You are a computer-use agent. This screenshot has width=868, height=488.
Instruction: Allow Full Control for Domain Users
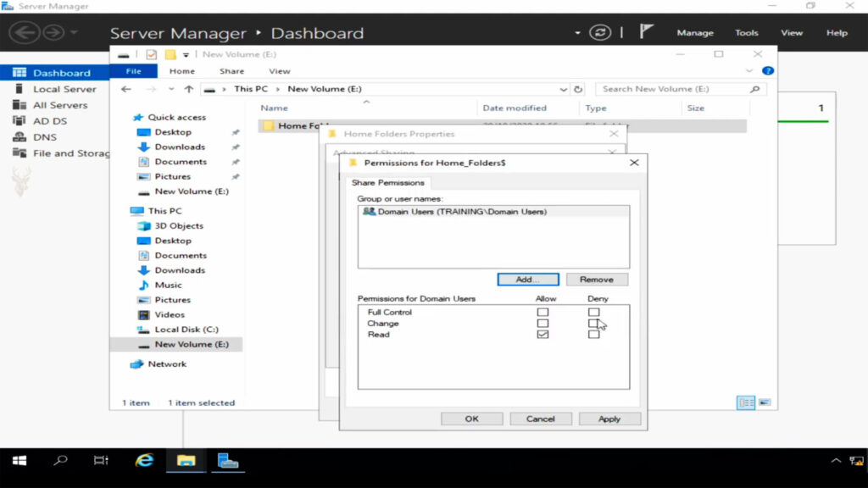542,312
